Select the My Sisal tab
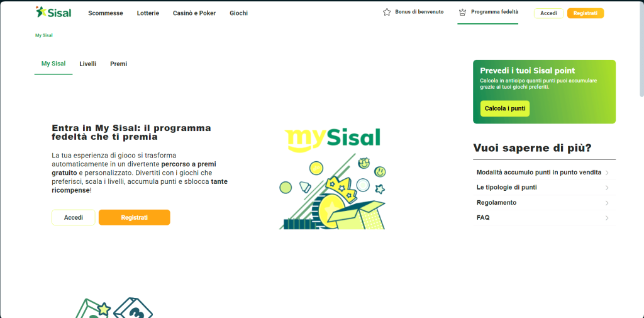Image resolution: width=644 pixels, height=318 pixels. (53, 64)
